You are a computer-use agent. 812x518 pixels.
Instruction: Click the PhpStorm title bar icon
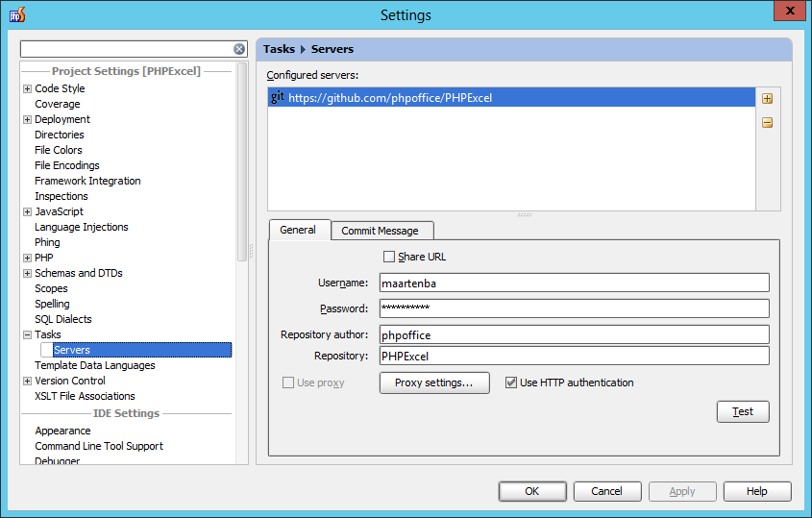pyautogui.click(x=17, y=14)
